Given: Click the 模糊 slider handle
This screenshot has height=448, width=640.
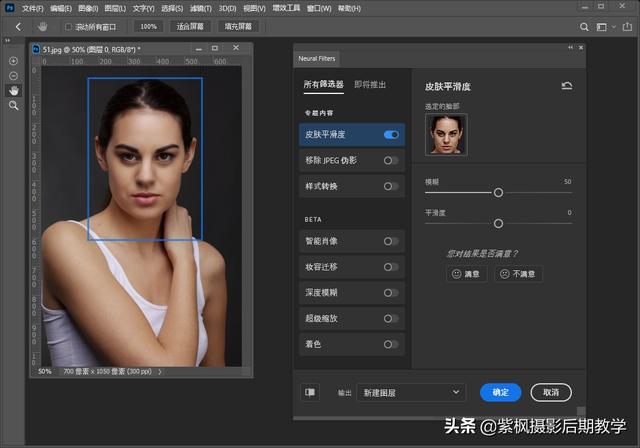Looking at the screenshot, I should [x=498, y=193].
